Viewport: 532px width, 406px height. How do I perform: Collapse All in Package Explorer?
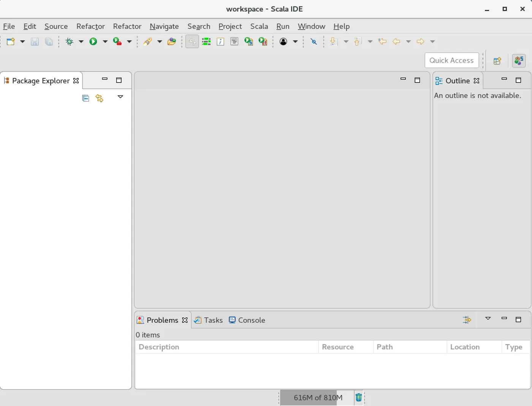click(85, 98)
